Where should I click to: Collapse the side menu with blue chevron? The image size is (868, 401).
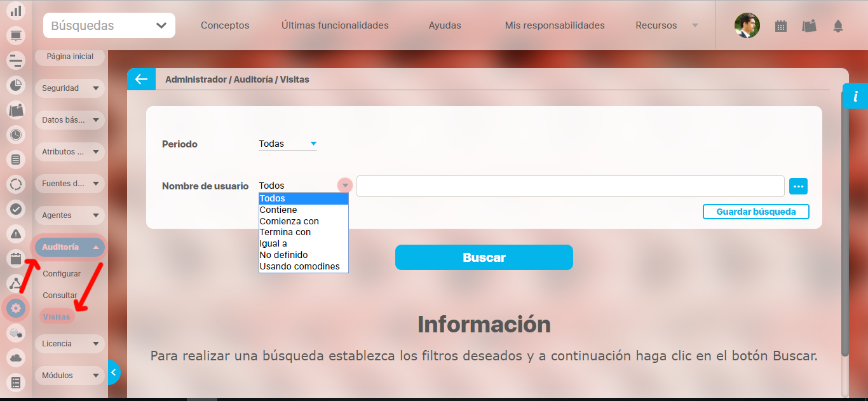(x=113, y=372)
